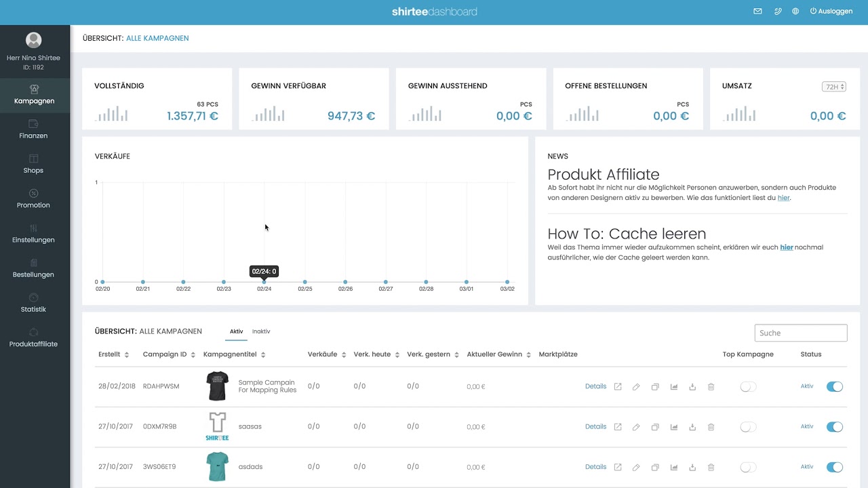Switch to the Inaktiv campaigns tab

point(261,331)
